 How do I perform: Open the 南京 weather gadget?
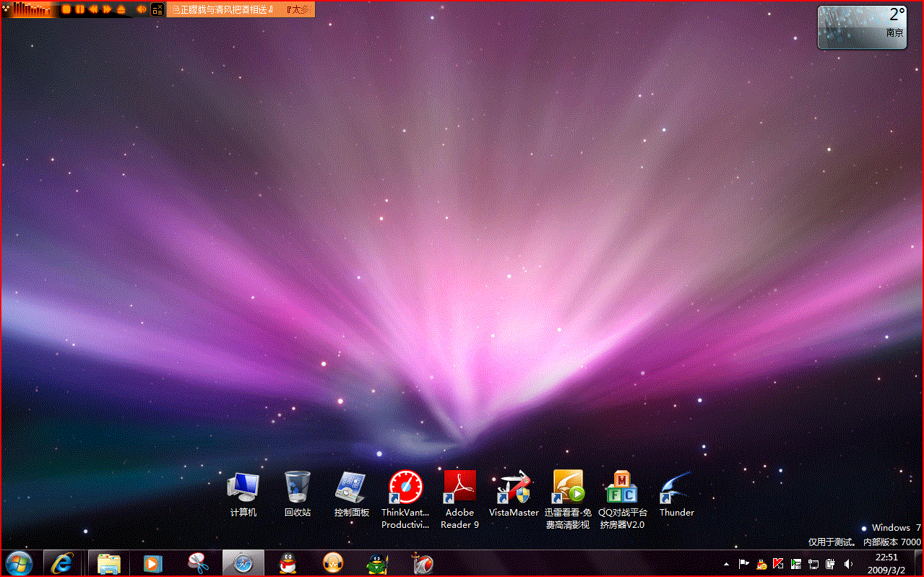[861, 27]
